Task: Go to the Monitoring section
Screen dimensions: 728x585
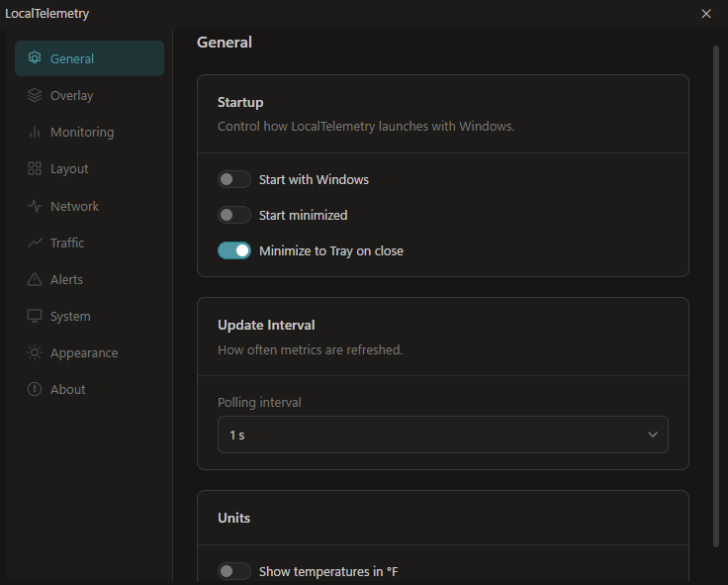Action: pos(89,132)
